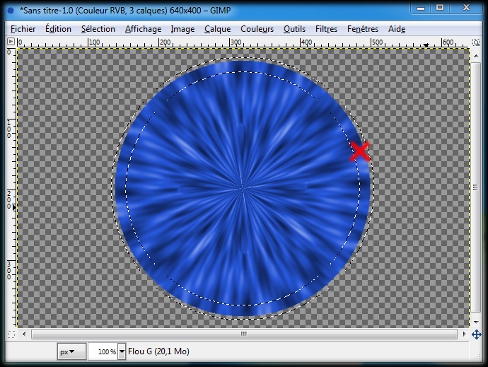The height and width of the screenshot is (367, 488).
Task: Click the 100% zoom input field
Action: [x=103, y=351]
